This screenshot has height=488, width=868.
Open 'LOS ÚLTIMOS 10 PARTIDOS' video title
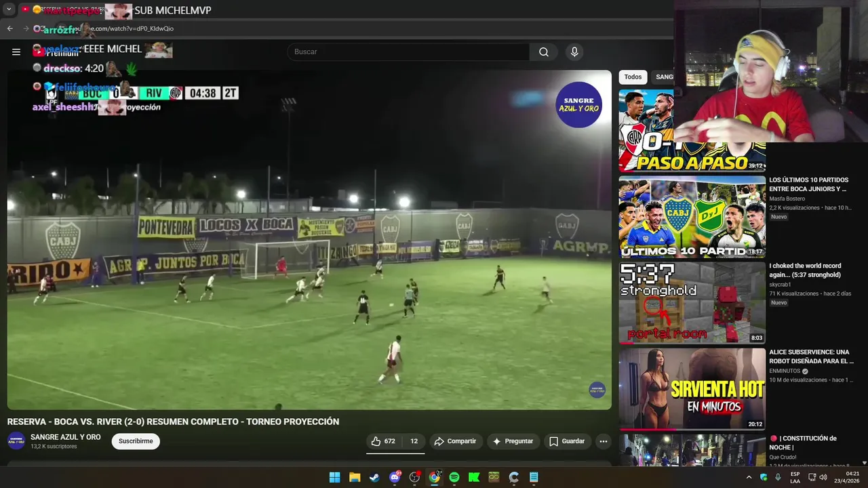point(809,184)
